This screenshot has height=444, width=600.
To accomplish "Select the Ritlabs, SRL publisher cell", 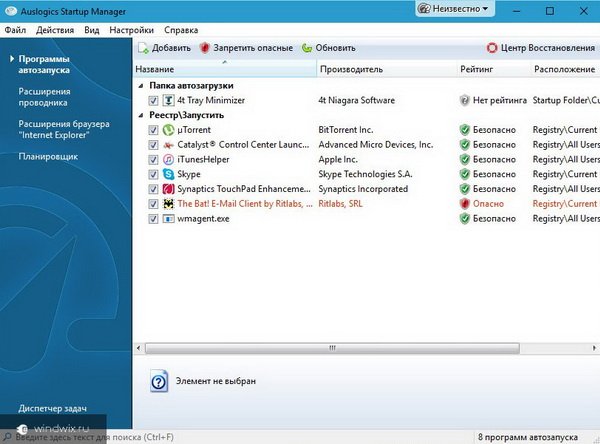I will click(340, 204).
